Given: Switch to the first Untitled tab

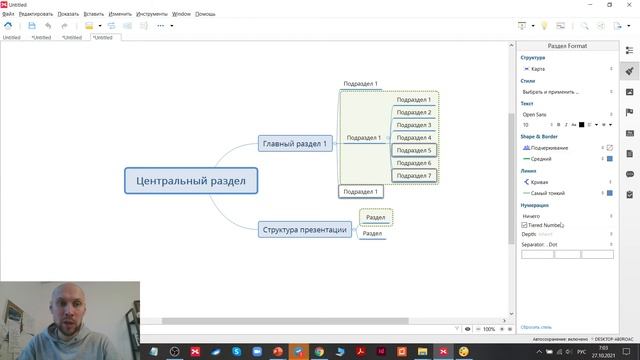Looking at the screenshot, I should click(x=11, y=37).
